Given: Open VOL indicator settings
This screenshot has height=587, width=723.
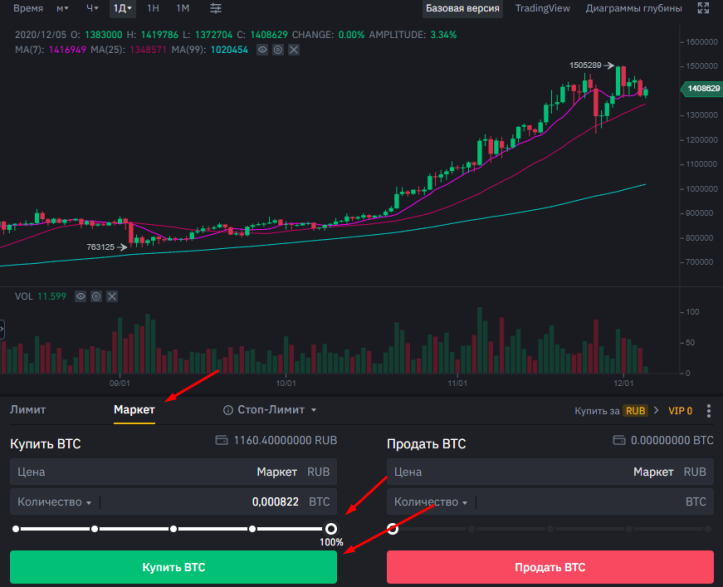Looking at the screenshot, I should (96, 296).
